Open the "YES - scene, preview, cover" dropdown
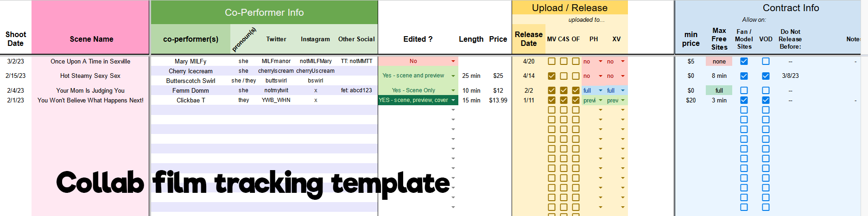Image resolution: width=868 pixels, height=216 pixels. tap(453, 100)
